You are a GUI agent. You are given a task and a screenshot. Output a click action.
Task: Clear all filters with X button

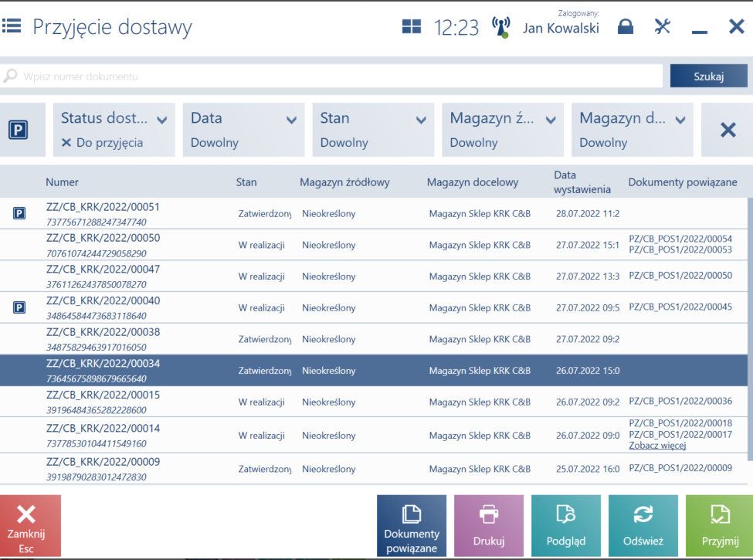pos(728,130)
